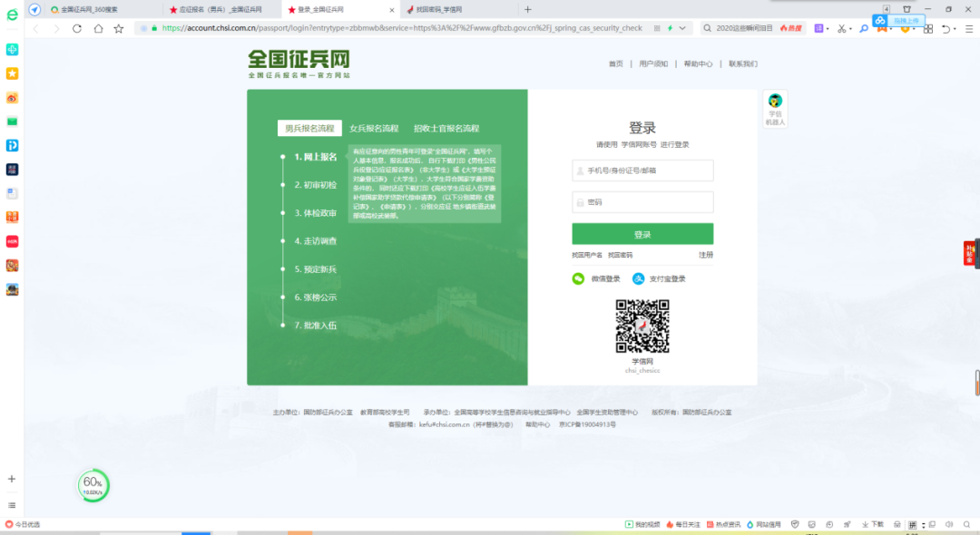
Task: Bookmark this page with star icon
Action: (x=119, y=29)
